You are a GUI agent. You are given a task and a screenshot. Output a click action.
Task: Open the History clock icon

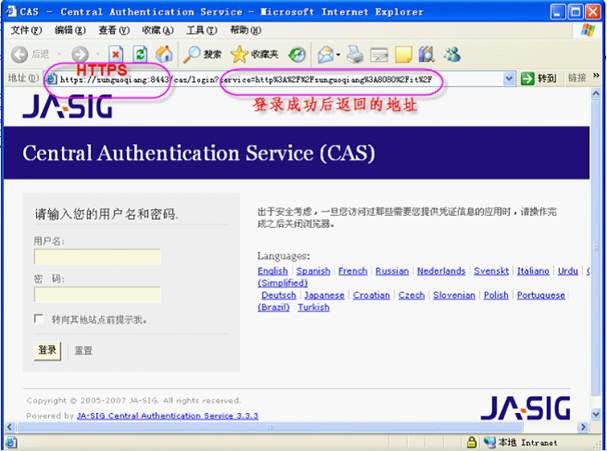297,55
